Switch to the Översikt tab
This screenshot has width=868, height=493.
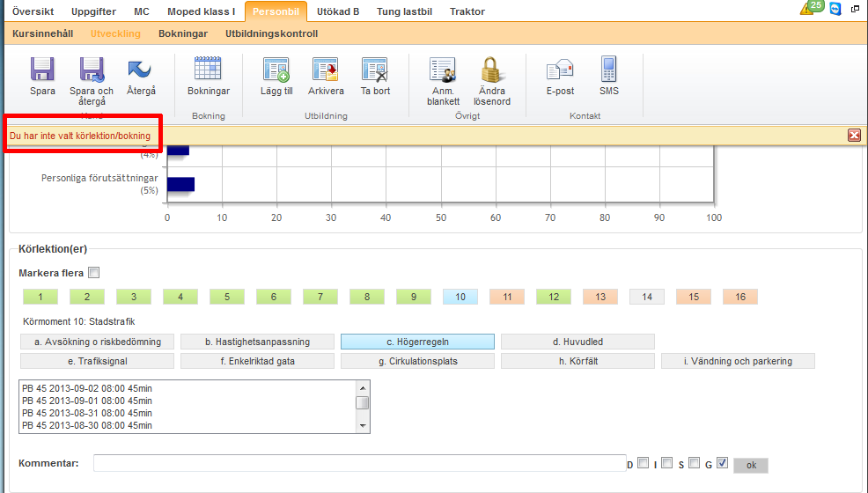[x=33, y=11]
